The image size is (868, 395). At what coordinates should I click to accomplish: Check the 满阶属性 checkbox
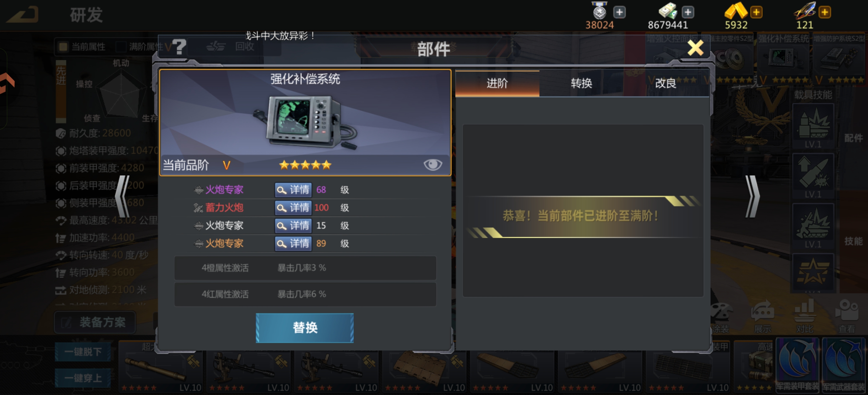tap(121, 47)
